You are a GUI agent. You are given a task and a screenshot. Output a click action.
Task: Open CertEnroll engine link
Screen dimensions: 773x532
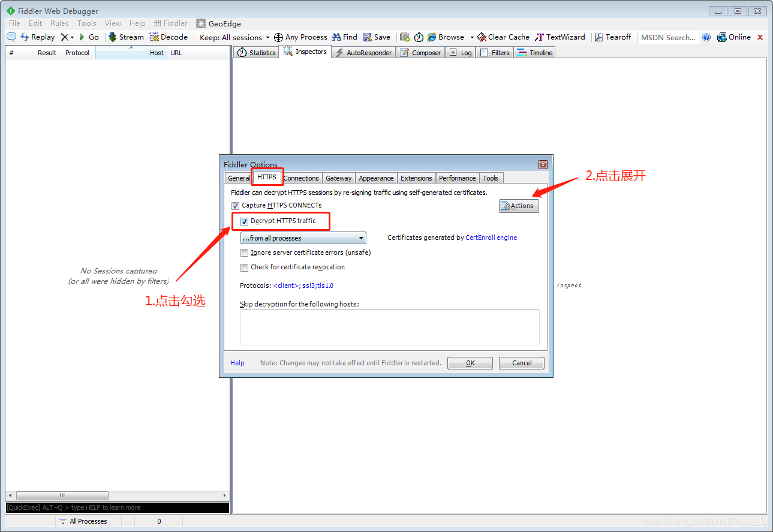[491, 238]
